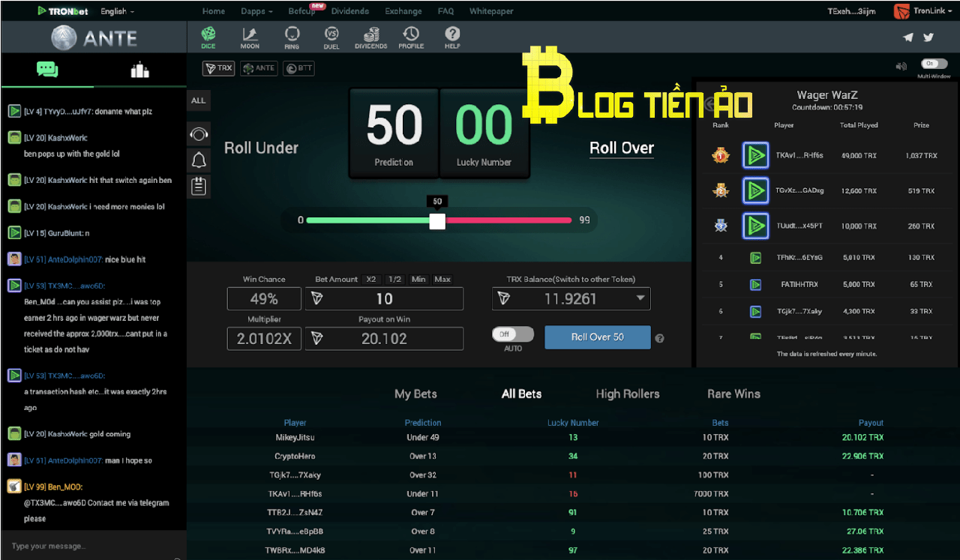Double the bet with X2
The image size is (960, 560).
coord(371,280)
